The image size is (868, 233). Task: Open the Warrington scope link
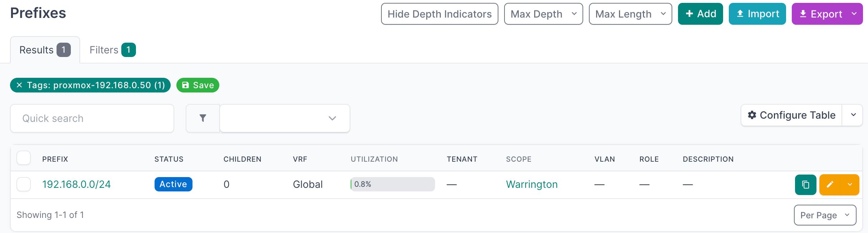click(x=532, y=185)
